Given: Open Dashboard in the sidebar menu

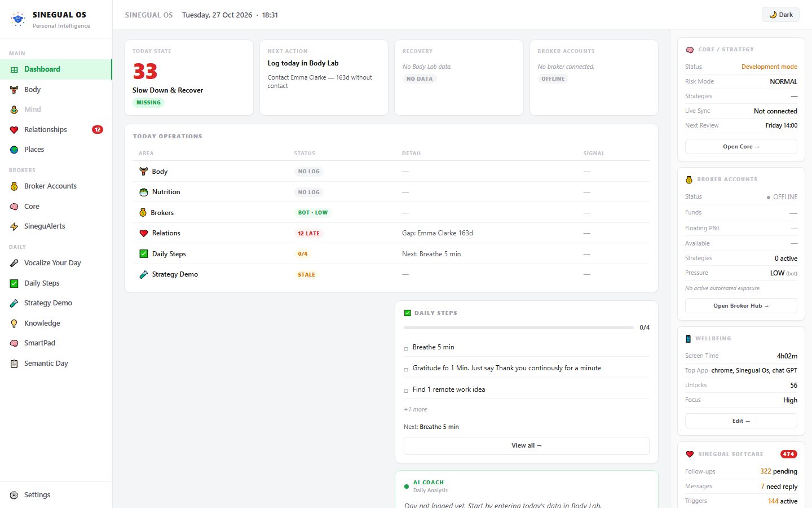Looking at the screenshot, I should click(x=56, y=69).
